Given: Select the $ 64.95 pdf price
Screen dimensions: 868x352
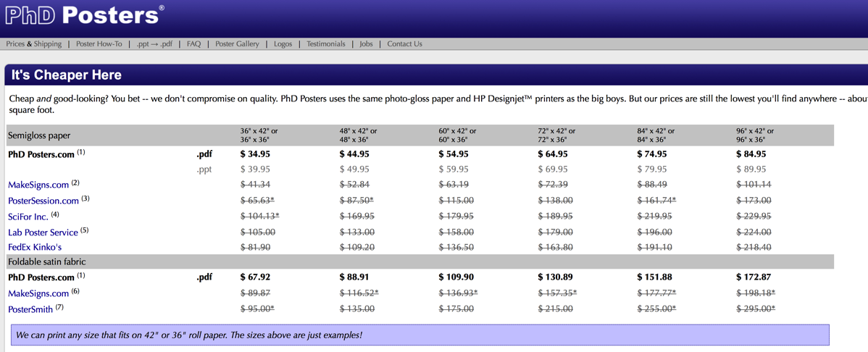Looking at the screenshot, I should [x=553, y=154].
